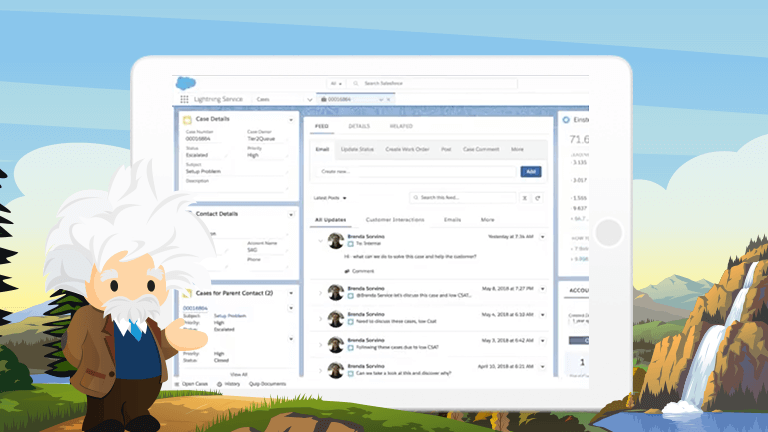Click the Cases for Parent Contact icon
This screenshot has width=768, height=432.
click(x=187, y=293)
